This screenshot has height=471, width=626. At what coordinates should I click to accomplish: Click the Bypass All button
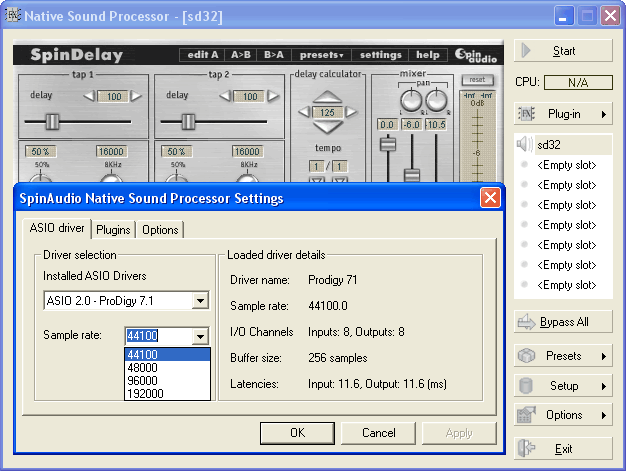563,322
